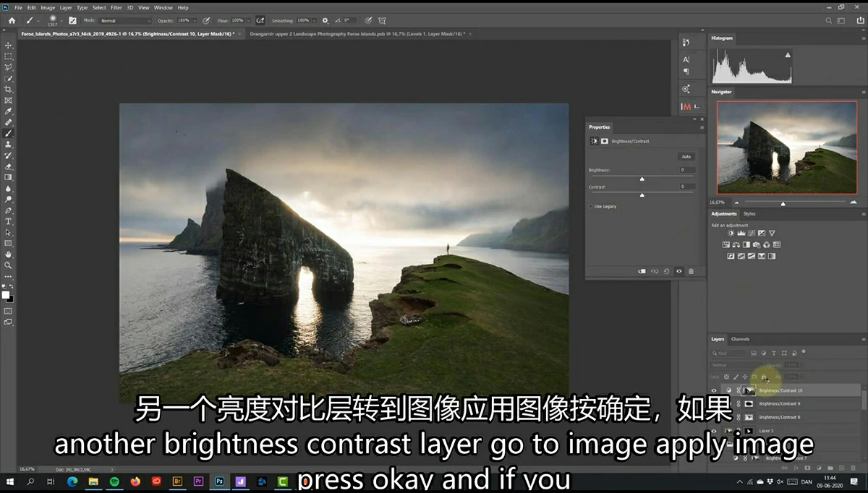Add a Color Balance adjustment
Viewport: 868px width, 493px height.
(x=736, y=245)
